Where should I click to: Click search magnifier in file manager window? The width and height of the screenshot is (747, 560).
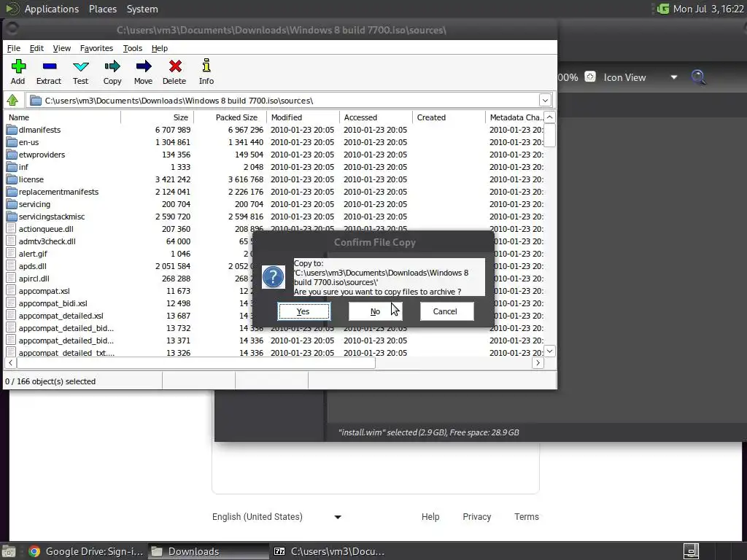point(698,77)
